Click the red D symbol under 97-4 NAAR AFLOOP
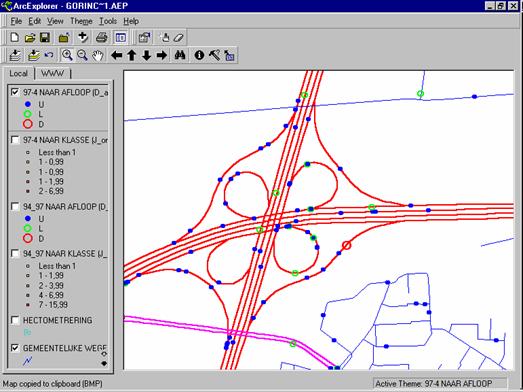Image resolution: width=523 pixels, height=392 pixels. tap(28, 124)
